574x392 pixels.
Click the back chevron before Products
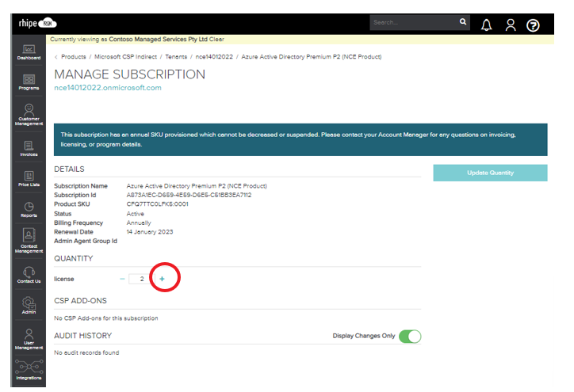[x=56, y=57]
